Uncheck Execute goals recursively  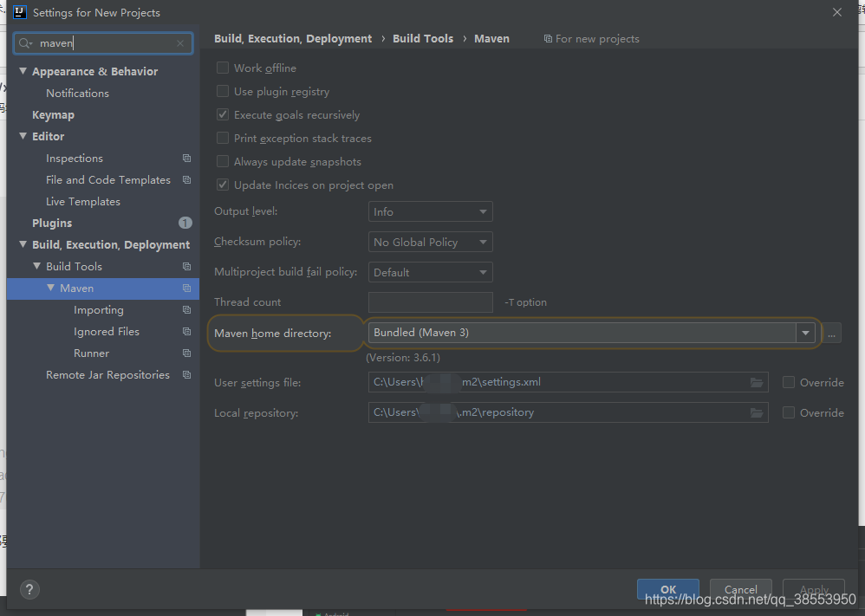tap(223, 114)
